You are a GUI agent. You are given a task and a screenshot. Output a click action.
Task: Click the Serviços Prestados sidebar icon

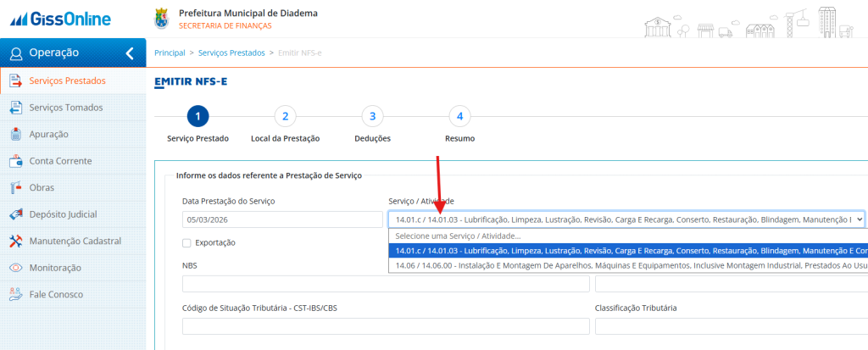point(14,81)
